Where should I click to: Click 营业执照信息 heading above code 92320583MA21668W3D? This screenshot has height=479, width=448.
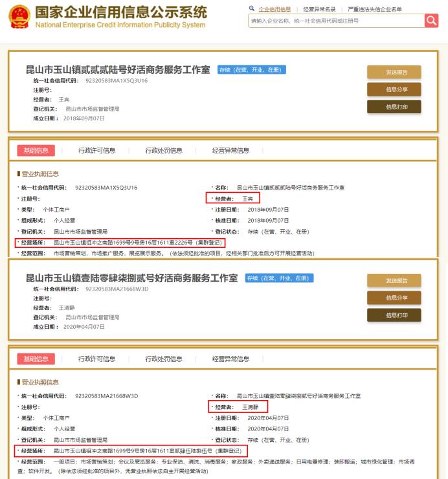click(x=40, y=382)
